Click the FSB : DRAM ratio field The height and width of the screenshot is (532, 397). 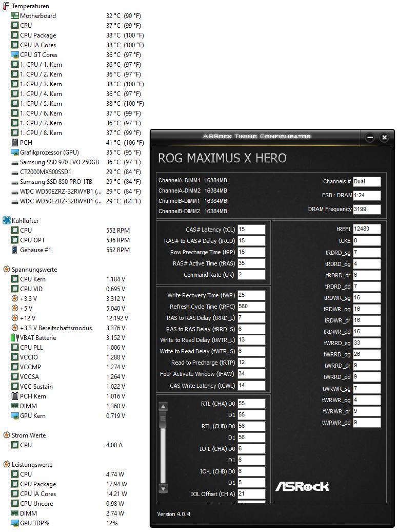[x=367, y=196]
